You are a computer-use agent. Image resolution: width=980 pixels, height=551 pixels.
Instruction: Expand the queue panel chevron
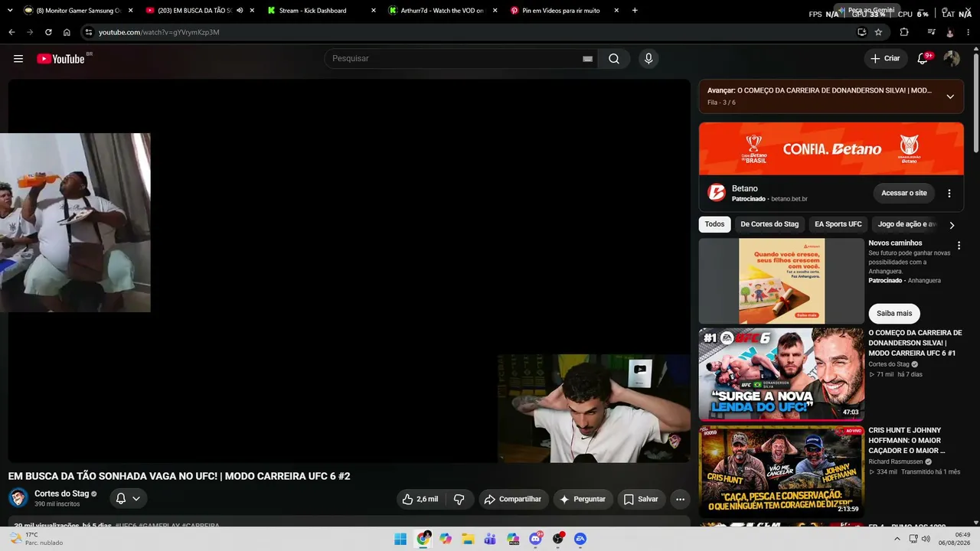[x=950, y=96]
